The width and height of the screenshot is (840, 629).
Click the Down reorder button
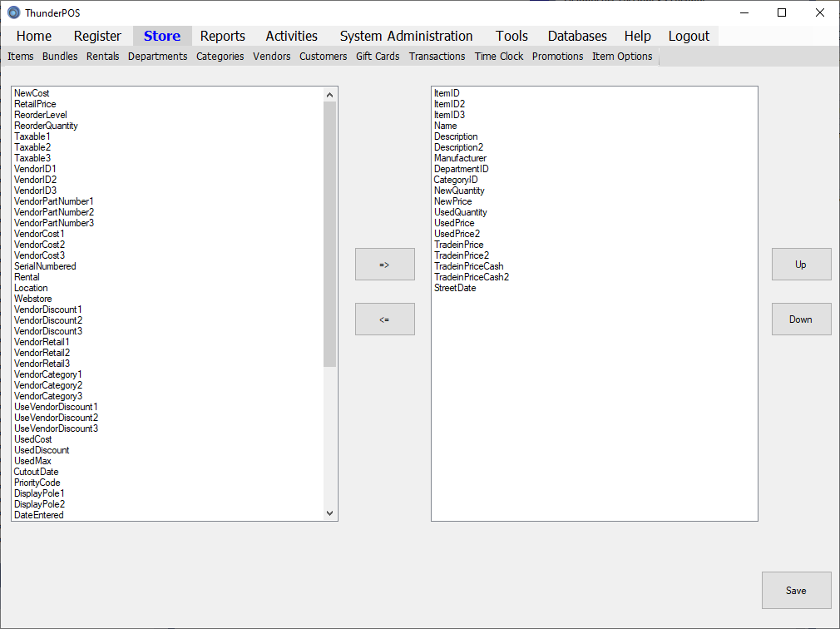point(801,319)
